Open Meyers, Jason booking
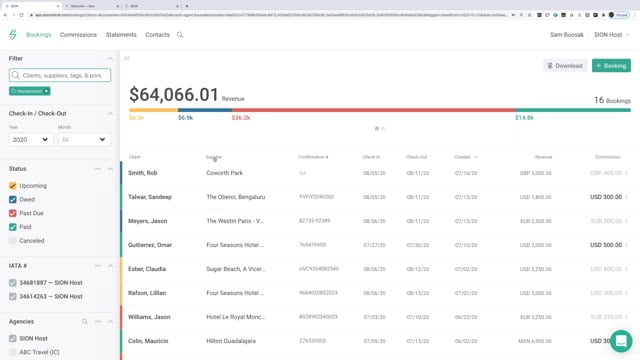 [147, 221]
